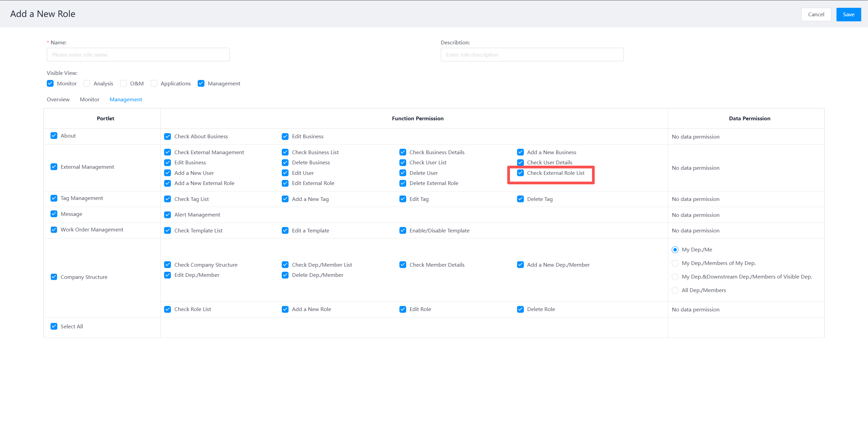
Task: Untick the Alert Management checkbox
Action: tap(167, 215)
